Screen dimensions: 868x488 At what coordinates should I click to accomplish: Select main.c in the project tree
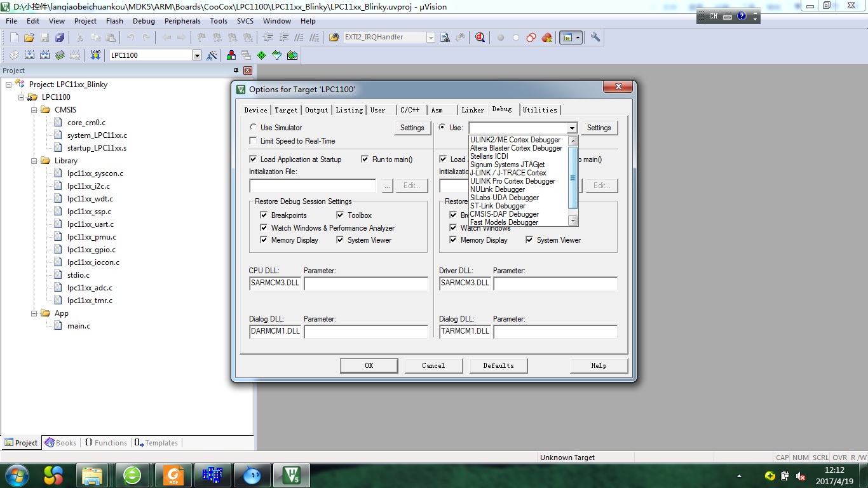coord(79,326)
